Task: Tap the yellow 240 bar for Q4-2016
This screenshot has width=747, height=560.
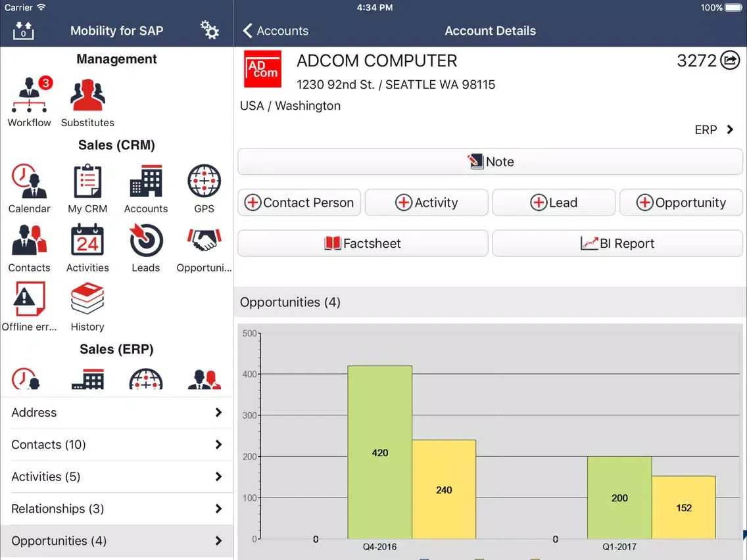Action: [444, 490]
